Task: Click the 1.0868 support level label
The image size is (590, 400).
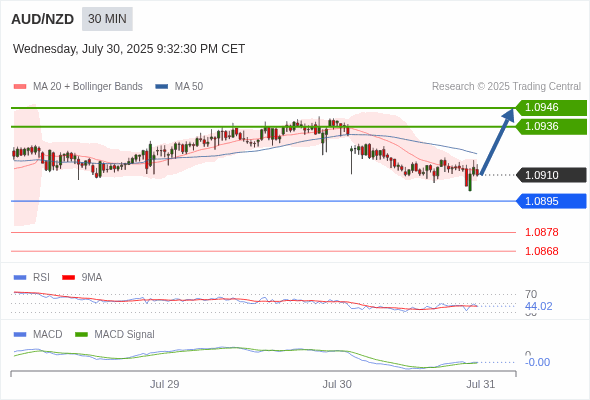Action: click(x=542, y=251)
